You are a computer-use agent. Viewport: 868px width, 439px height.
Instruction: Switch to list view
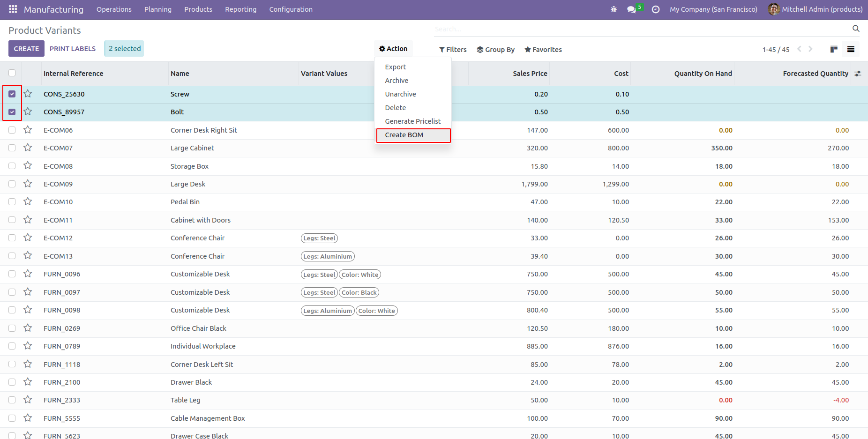[x=851, y=49]
